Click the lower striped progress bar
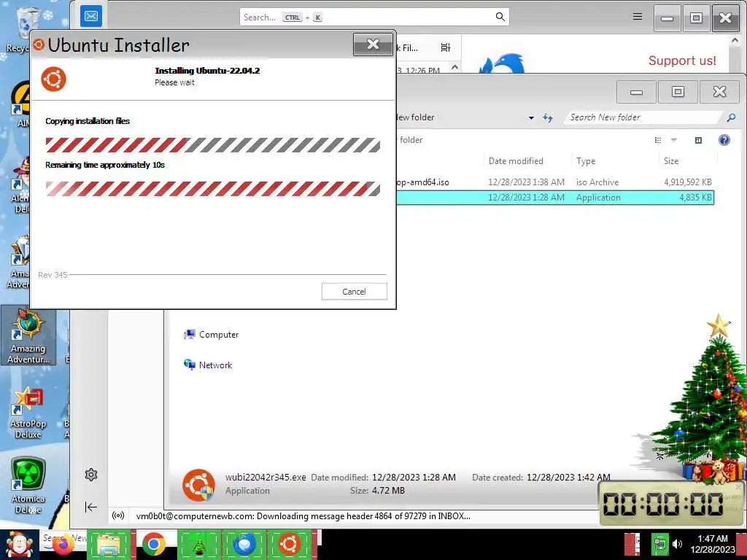Screen dimensions: 747x560 [213, 189]
